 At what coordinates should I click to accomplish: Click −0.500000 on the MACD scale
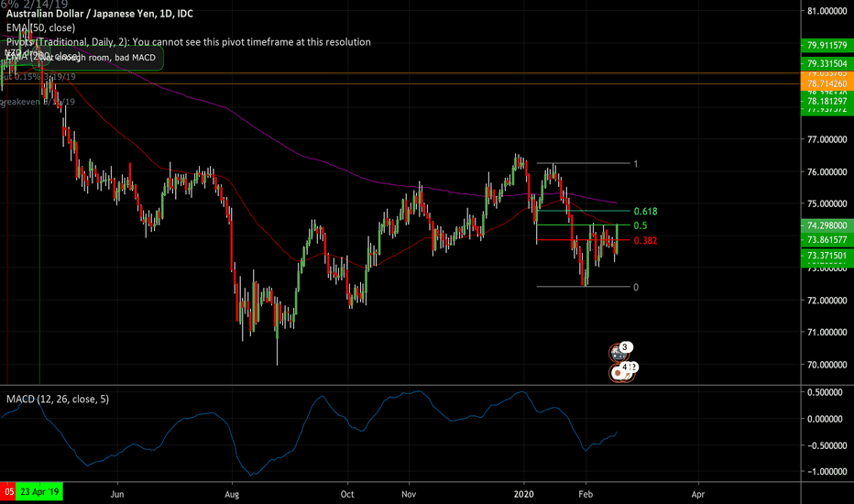click(x=827, y=445)
